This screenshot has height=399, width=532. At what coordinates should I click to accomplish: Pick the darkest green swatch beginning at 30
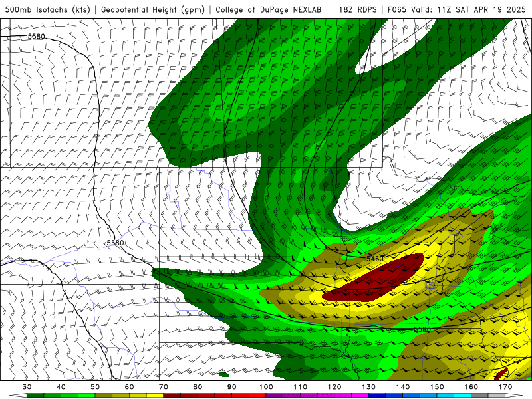pos(35,396)
